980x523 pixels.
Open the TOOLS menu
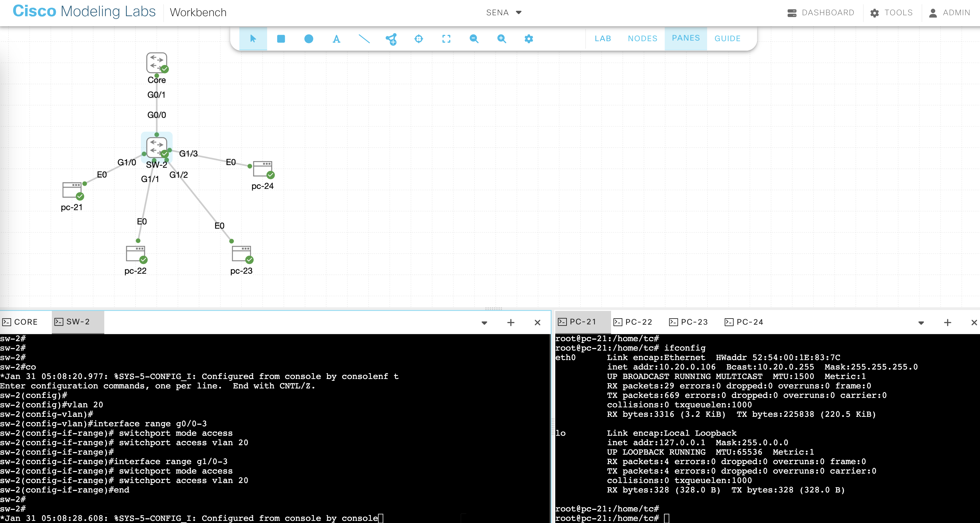[x=891, y=13]
